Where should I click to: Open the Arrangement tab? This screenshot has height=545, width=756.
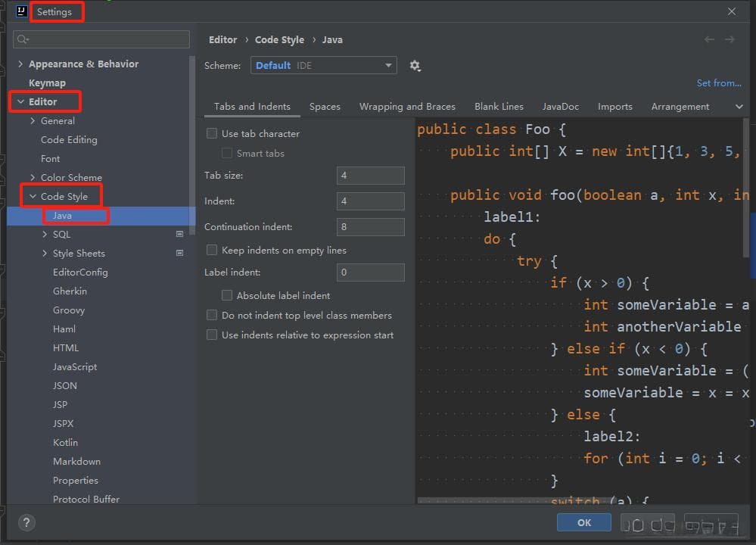click(x=680, y=107)
